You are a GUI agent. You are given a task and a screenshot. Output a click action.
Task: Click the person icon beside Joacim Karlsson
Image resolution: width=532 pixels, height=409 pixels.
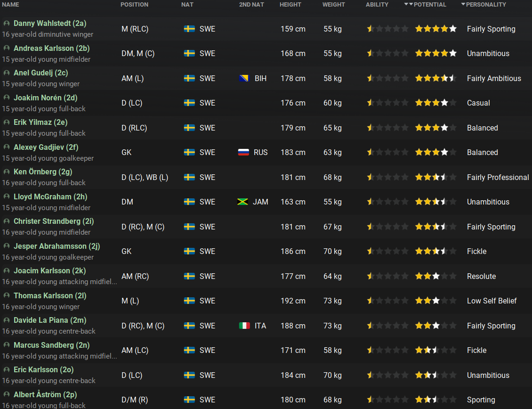click(x=7, y=271)
